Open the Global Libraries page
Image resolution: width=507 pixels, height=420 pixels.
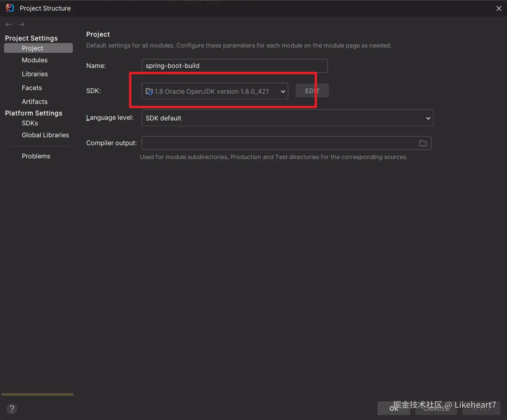pos(45,135)
